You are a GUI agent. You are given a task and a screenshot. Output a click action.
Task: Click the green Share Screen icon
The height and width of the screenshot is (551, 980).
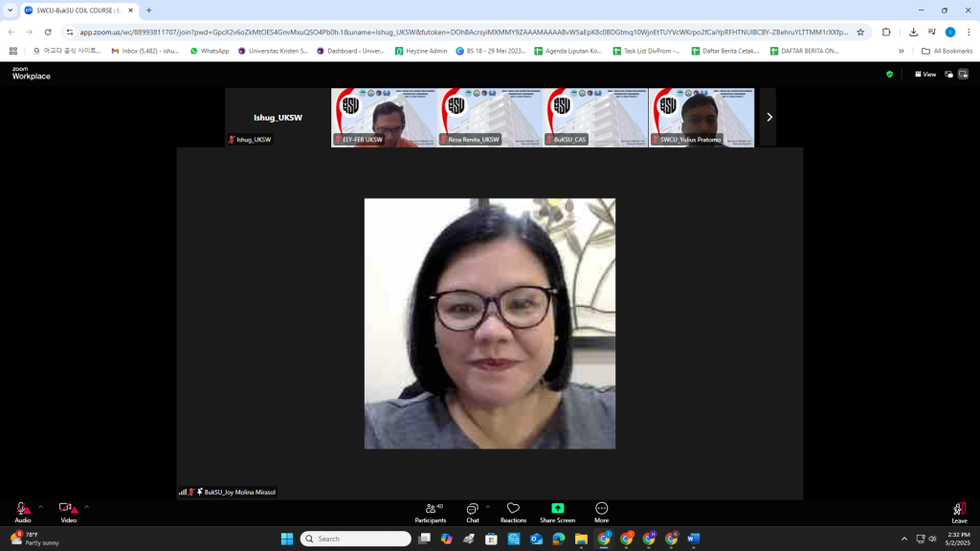[x=557, y=508]
